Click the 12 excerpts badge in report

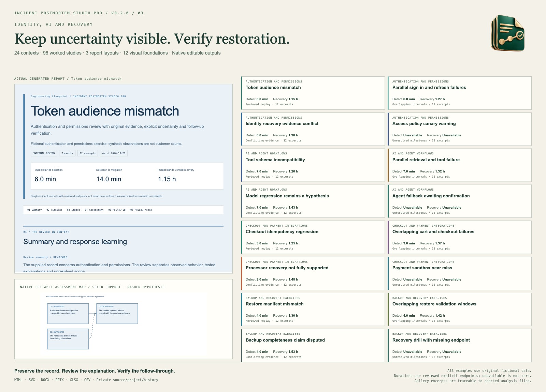pyautogui.click(x=88, y=153)
